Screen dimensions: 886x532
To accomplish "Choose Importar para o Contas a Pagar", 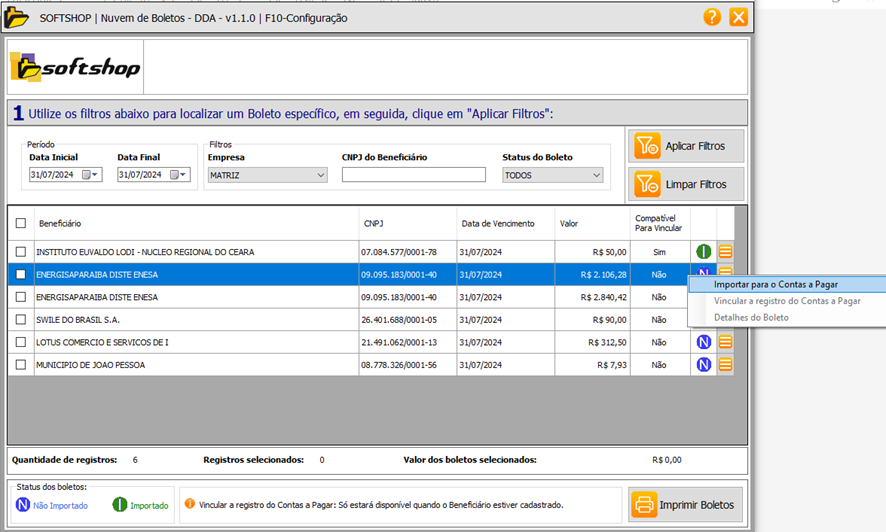I will click(x=775, y=284).
